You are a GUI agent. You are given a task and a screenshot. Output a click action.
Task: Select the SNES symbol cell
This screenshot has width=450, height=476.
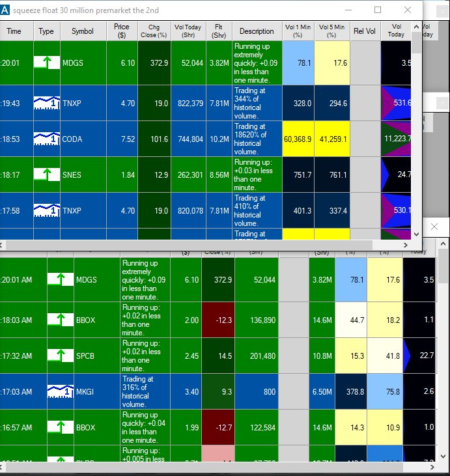[x=72, y=175]
